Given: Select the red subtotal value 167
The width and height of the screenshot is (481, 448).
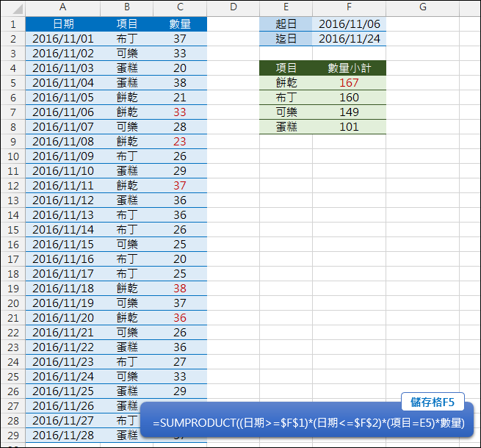Looking at the screenshot, I should point(349,83).
